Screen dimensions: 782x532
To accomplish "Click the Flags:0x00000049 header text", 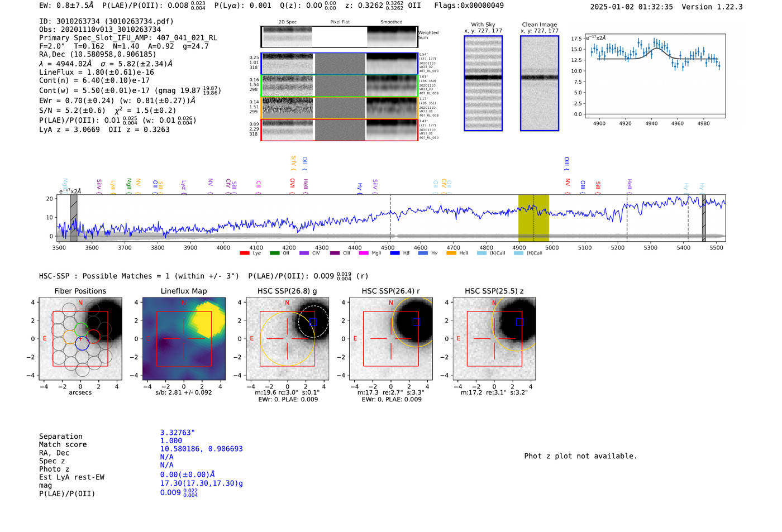I will pos(469,5).
